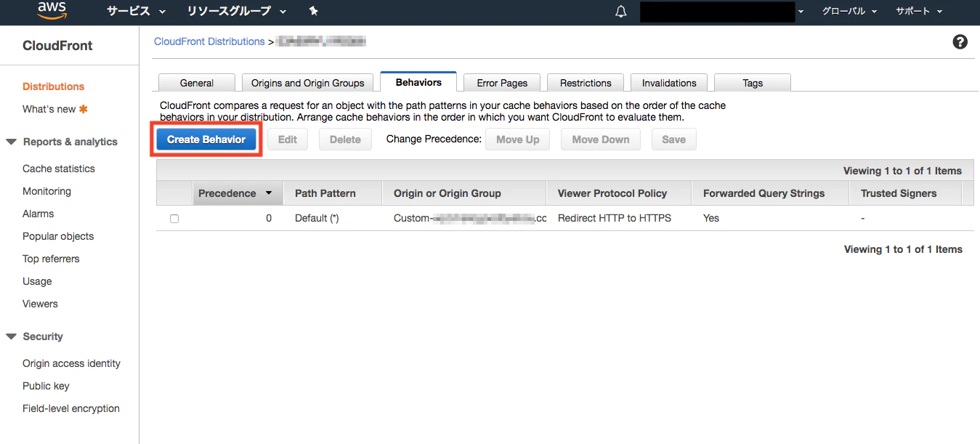Switch to the Error Pages tab

502,83
